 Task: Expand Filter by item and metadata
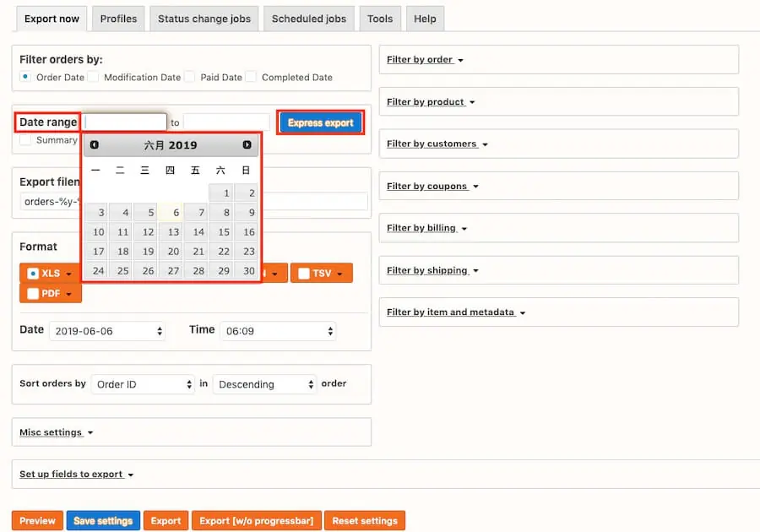click(x=456, y=312)
